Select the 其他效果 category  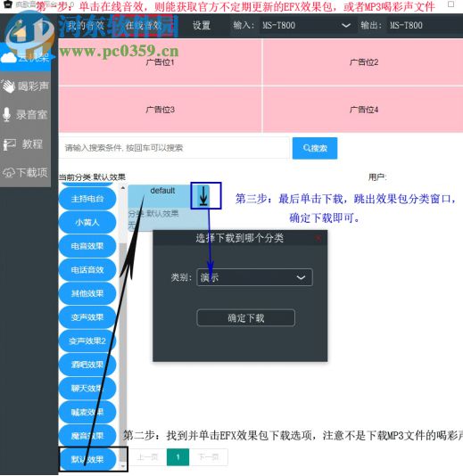[87, 293]
